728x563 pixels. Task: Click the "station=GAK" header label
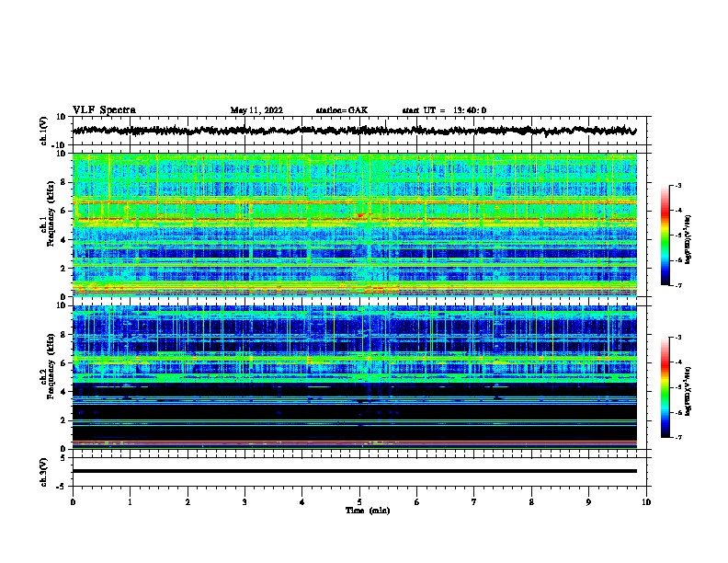click(x=342, y=110)
